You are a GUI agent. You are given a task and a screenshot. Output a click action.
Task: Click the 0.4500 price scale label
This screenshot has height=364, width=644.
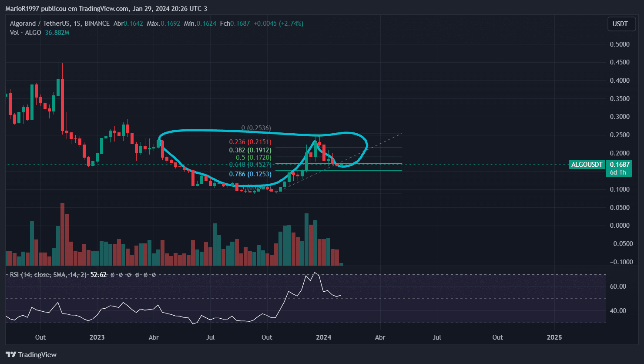point(620,62)
